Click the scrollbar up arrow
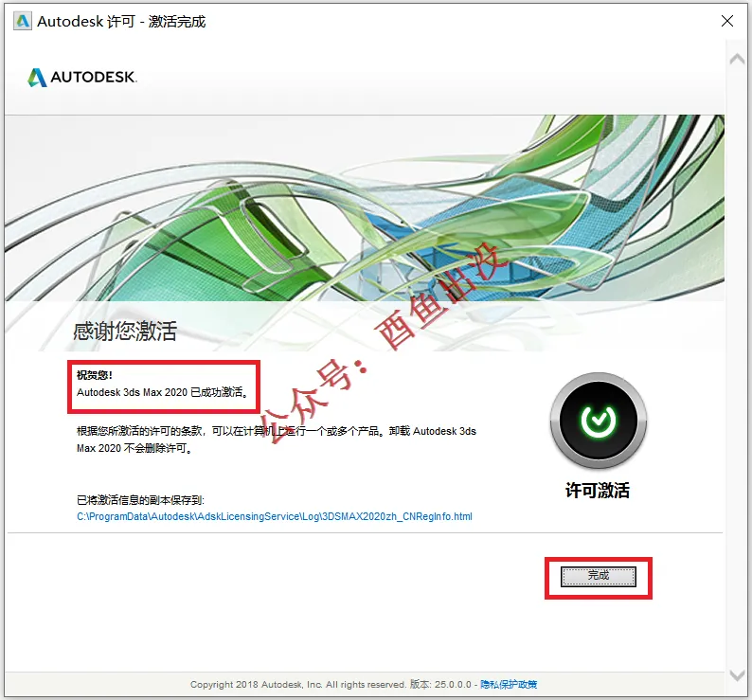This screenshot has width=752, height=700. (x=737, y=60)
